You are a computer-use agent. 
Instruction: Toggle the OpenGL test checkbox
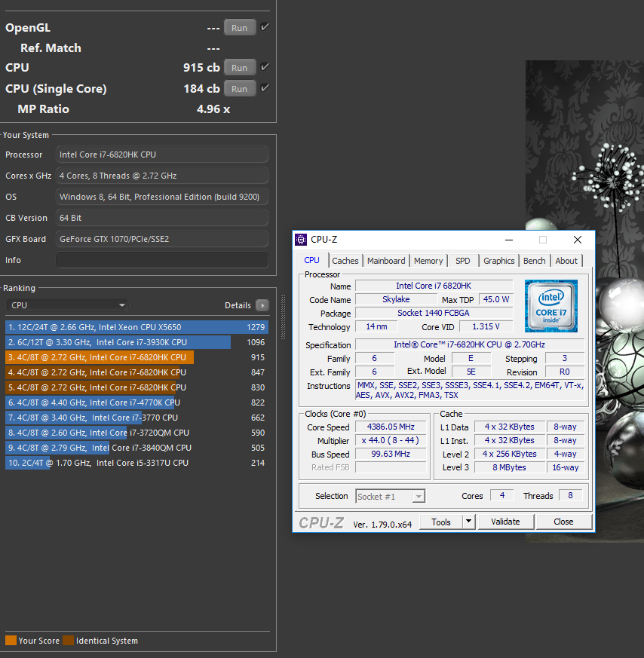tap(265, 27)
